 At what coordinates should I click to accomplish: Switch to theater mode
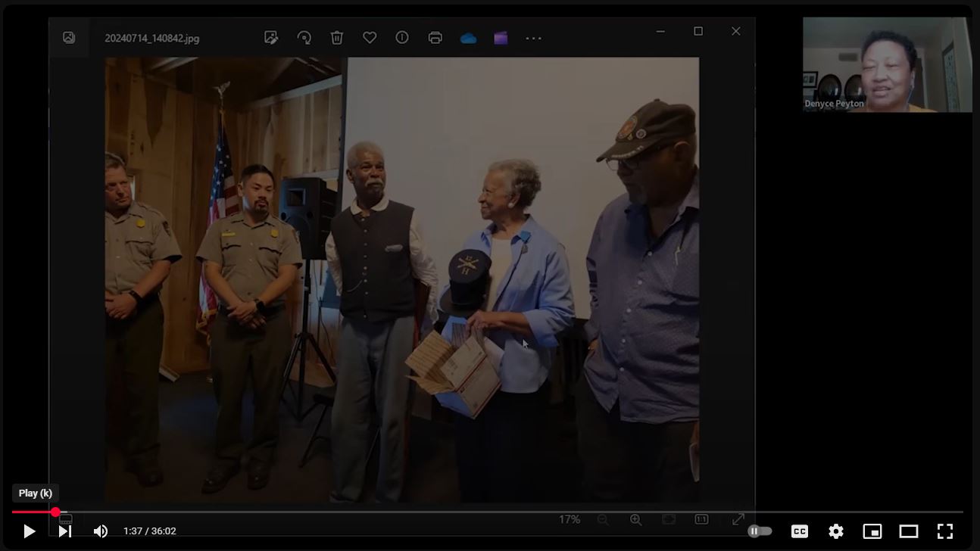coord(908,531)
